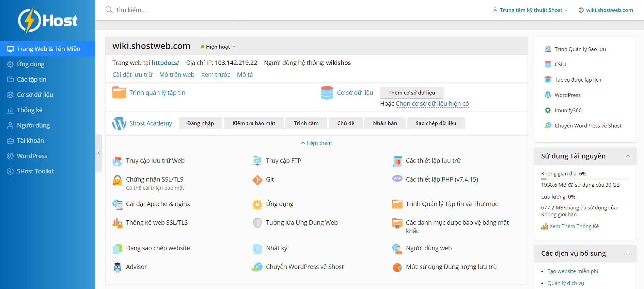644x289 pixels.
Task: Open Các thiết lập lưu trữ icon
Action: (x=397, y=161)
